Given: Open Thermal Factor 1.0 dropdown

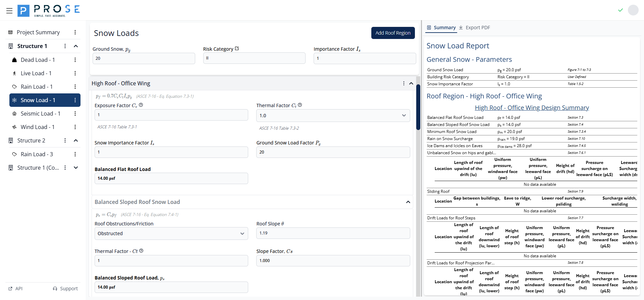Looking at the screenshot, I should tap(333, 116).
